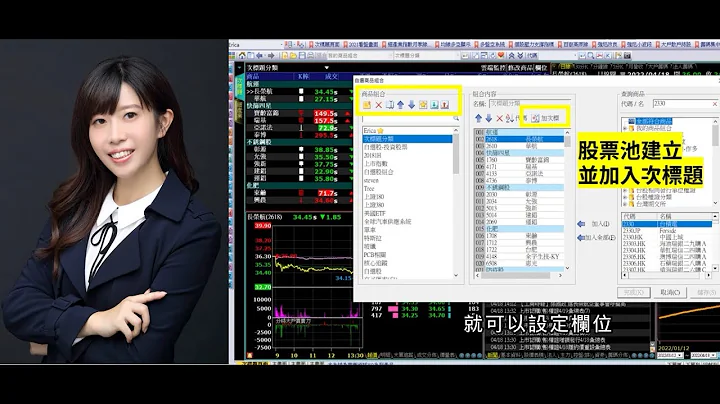Click the magnifier icon in the group search box
Viewport: 720px width, 404px height.
(456, 118)
